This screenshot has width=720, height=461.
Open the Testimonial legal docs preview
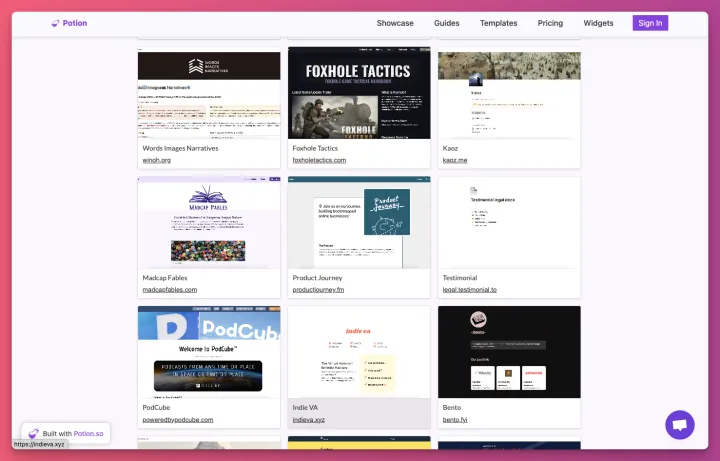[509, 223]
